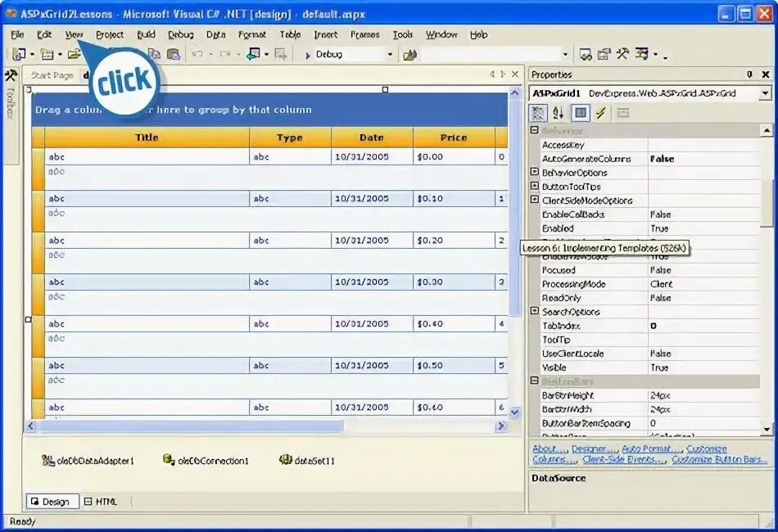Open the ASPxGrid1 object selector dropdown
Screen dimensions: 778x532
766,93
